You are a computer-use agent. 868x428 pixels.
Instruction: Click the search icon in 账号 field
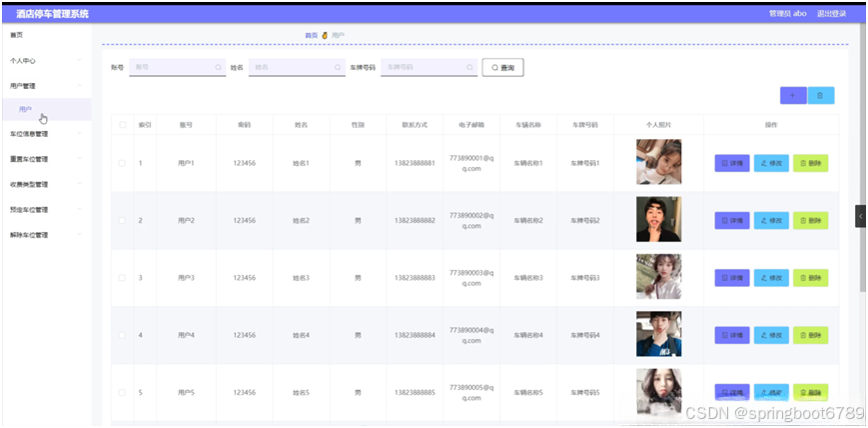click(218, 67)
